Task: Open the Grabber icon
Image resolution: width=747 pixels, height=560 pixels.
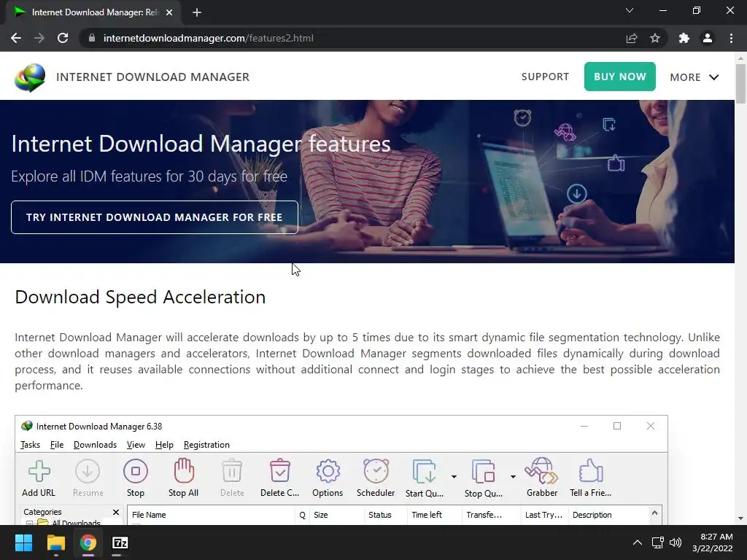Action: point(542,478)
